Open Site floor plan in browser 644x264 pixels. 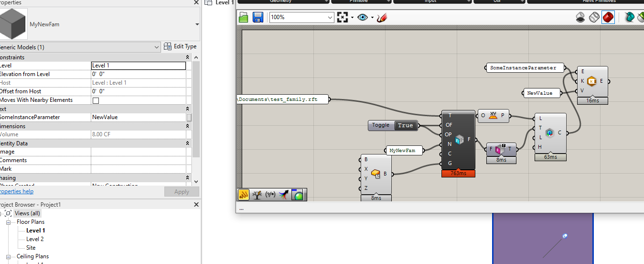click(31, 248)
